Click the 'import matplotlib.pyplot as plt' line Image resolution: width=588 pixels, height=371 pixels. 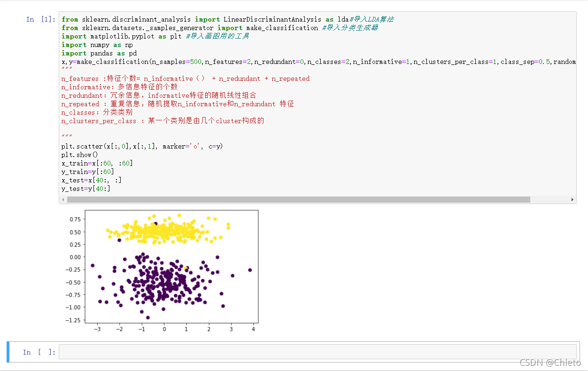pyautogui.click(x=155, y=36)
